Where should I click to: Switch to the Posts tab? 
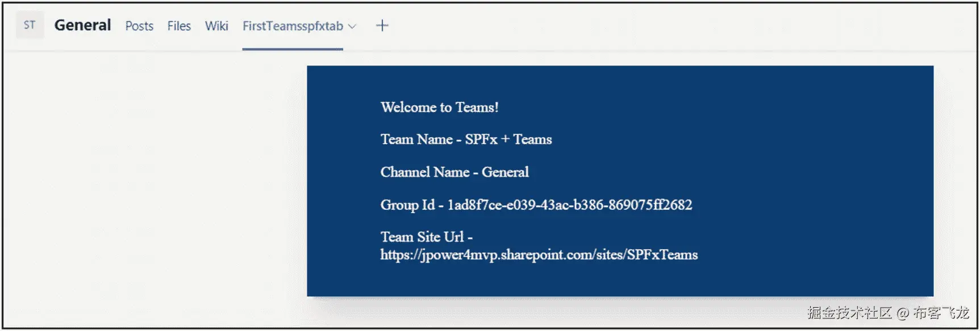[139, 26]
